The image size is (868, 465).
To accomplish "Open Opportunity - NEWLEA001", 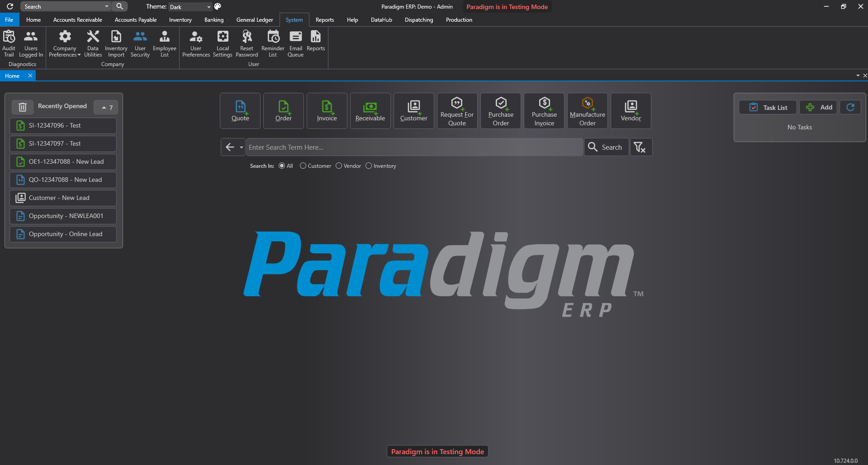I will tap(63, 216).
